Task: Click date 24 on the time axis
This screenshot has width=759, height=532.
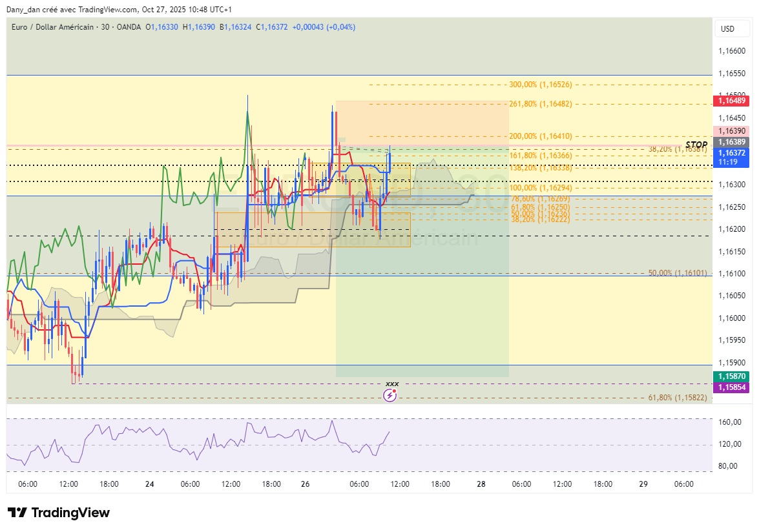Action: [x=150, y=484]
